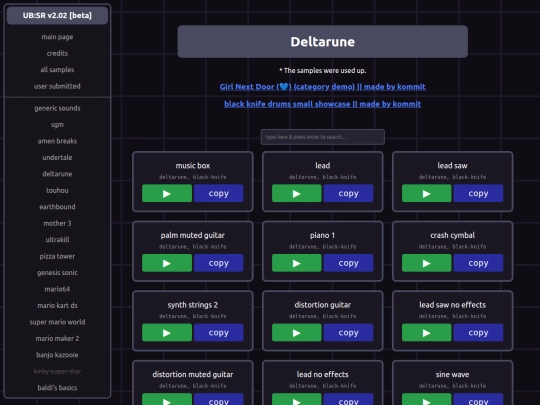Copy the distortion guitar sample
Viewport: 540px width, 405px height.
tap(348, 332)
